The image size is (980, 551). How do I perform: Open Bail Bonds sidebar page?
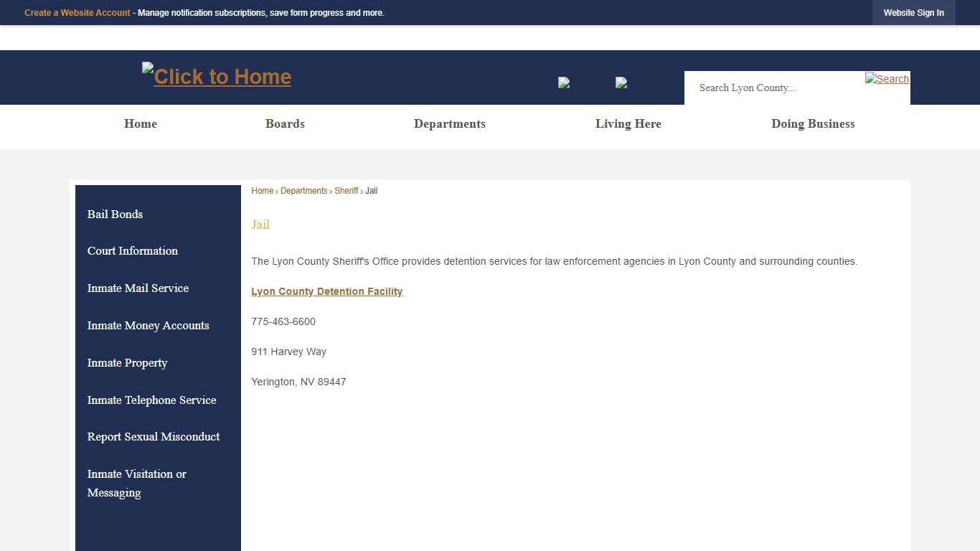point(115,214)
